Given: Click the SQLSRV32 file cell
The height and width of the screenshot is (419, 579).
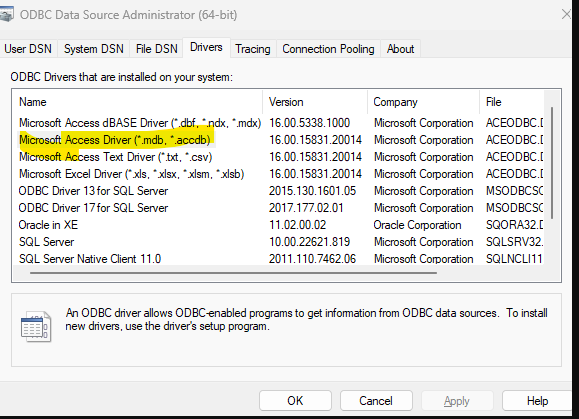Looking at the screenshot, I should pos(514,242).
